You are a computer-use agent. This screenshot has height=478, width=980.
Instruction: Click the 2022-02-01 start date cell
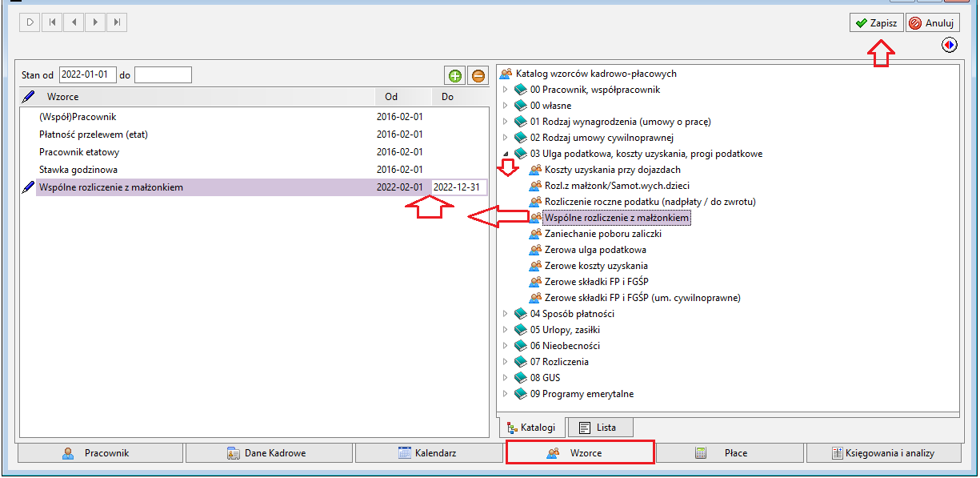[x=400, y=187]
